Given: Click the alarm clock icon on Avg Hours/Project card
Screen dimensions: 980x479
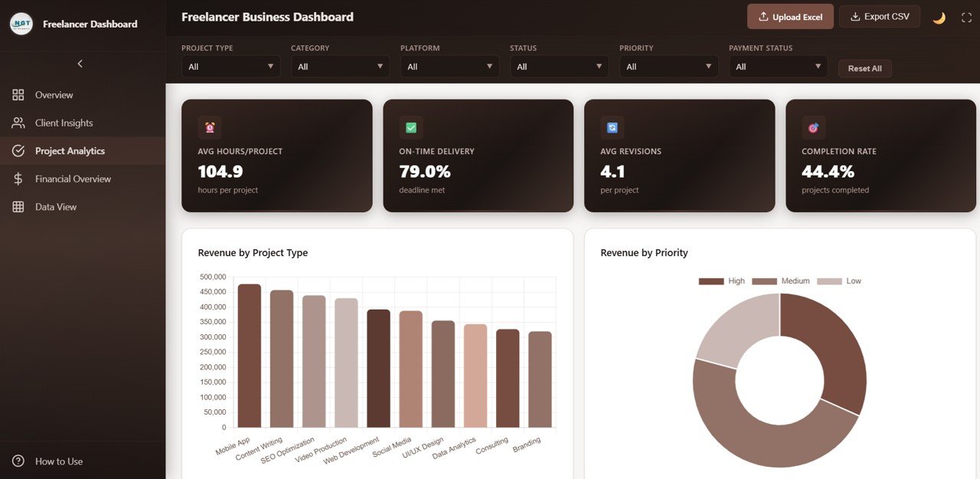Looking at the screenshot, I should 209,126.
